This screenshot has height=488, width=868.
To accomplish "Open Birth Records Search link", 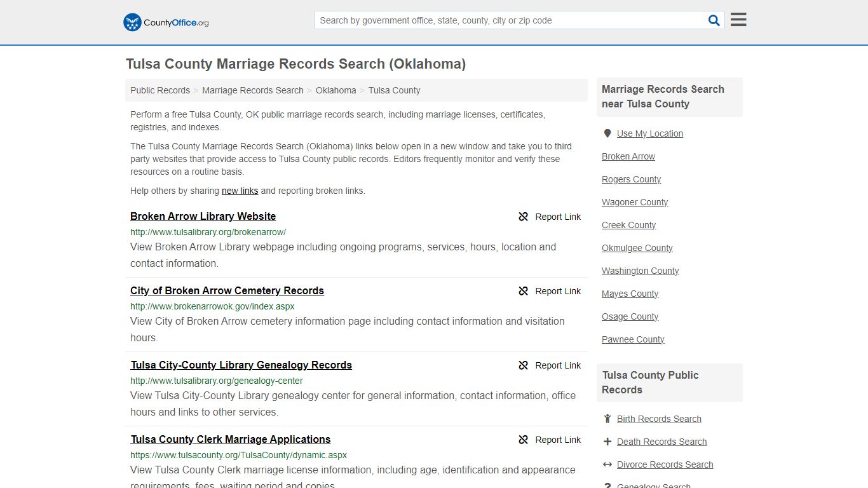I will point(659,419).
